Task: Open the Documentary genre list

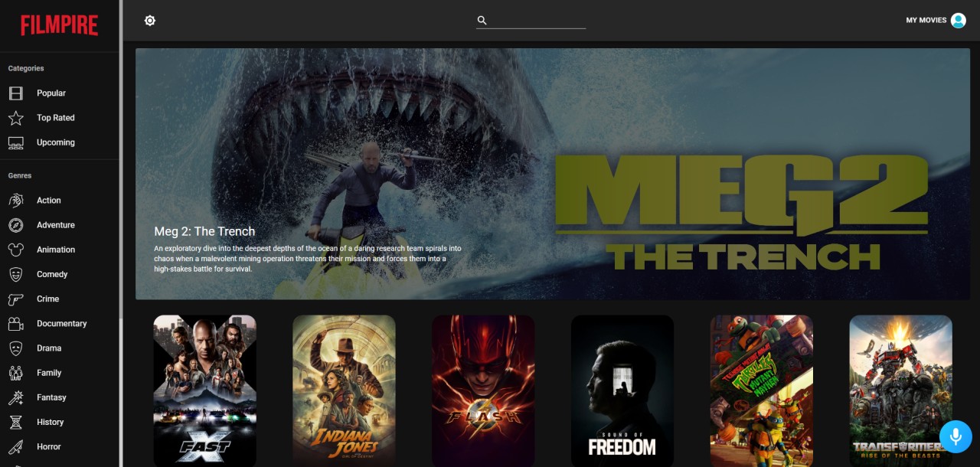Action: (x=60, y=324)
